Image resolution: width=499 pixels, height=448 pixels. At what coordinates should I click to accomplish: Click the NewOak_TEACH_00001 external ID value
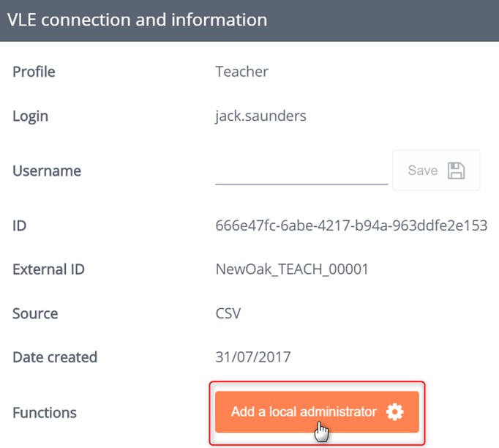pyautogui.click(x=292, y=269)
